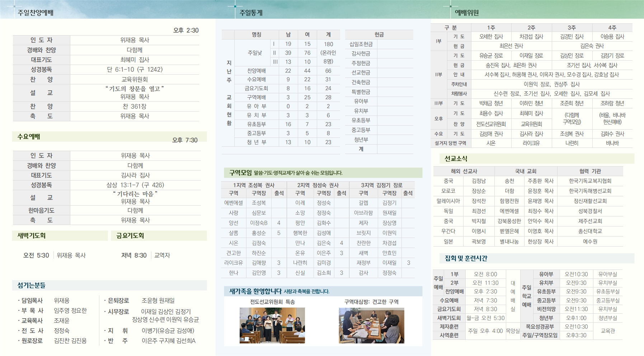
Task: Click the partner organization 정신재활선교회
Action: point(590,201)
